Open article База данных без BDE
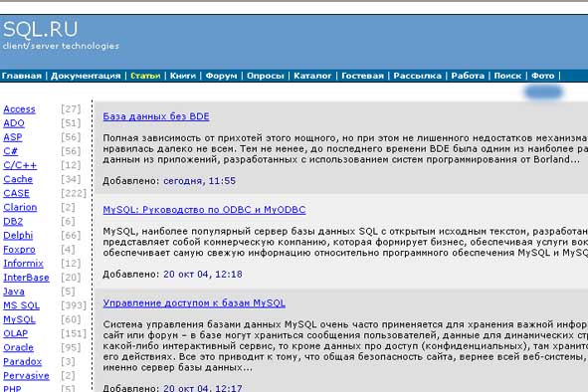This screenshot has width=588, height=392. 156,116
